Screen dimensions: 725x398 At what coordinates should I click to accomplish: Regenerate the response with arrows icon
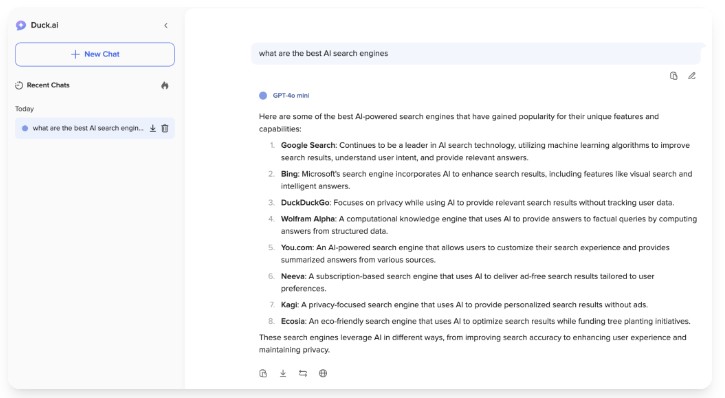pos(303,373)
